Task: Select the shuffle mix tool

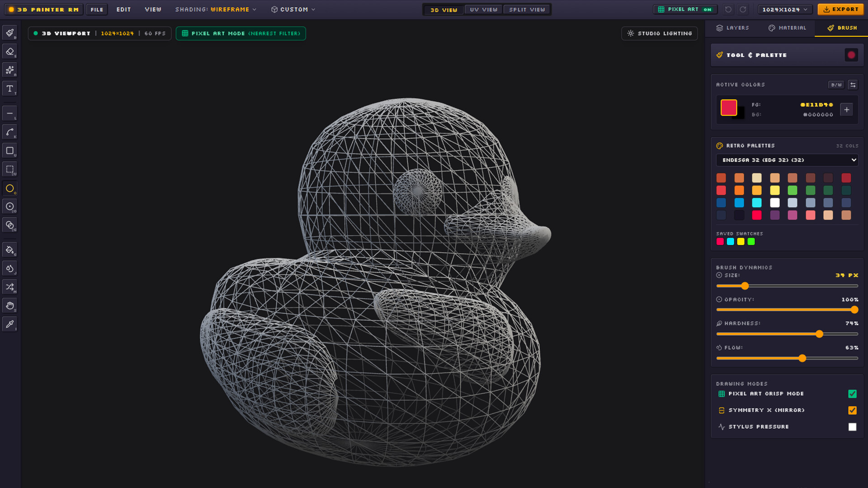Action: [x=10, y=287]
